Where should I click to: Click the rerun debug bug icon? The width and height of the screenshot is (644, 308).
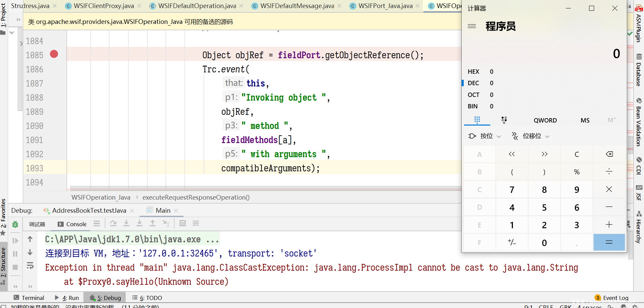coord(15,224)
